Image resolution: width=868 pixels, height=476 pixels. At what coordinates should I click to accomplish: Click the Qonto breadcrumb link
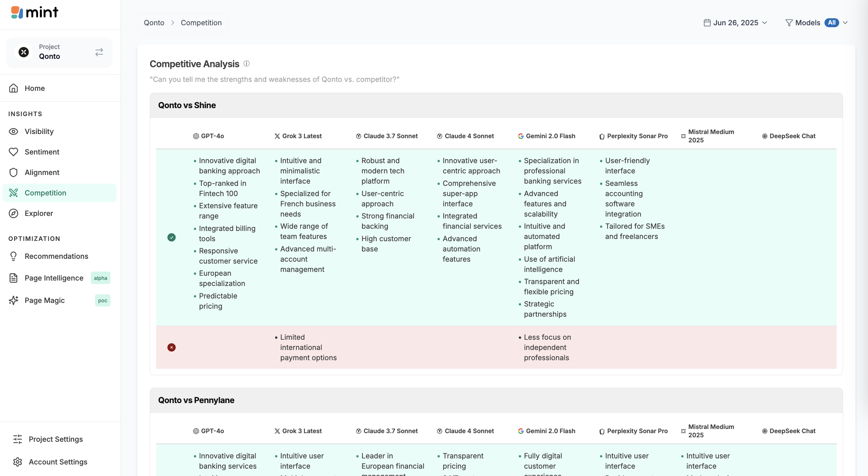(154, 23)
